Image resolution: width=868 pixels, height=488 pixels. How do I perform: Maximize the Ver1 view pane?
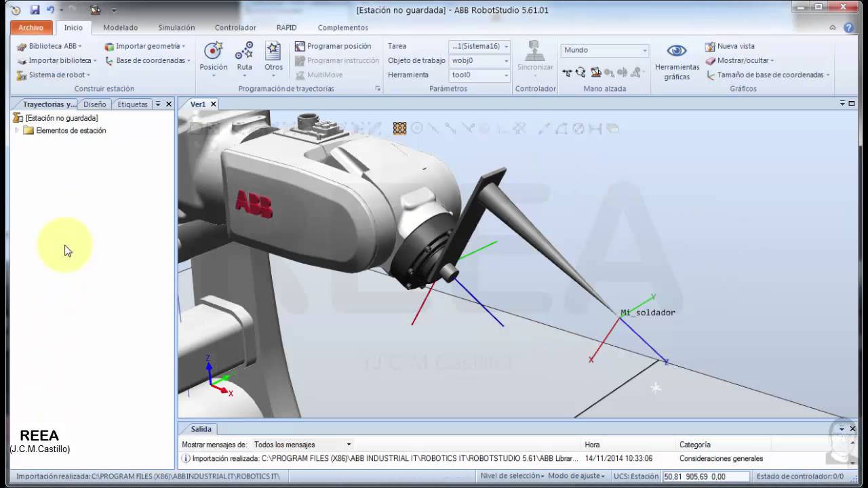click(x=852, y=104)
